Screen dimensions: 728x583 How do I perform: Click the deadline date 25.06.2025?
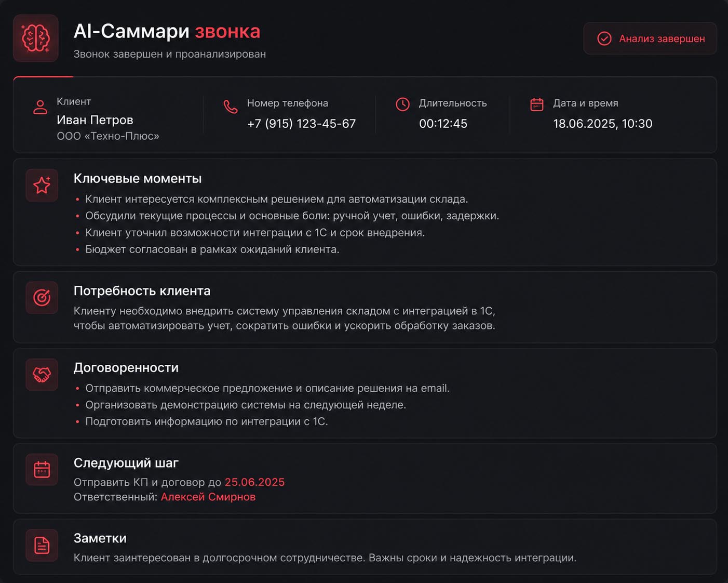click(254, 482)
